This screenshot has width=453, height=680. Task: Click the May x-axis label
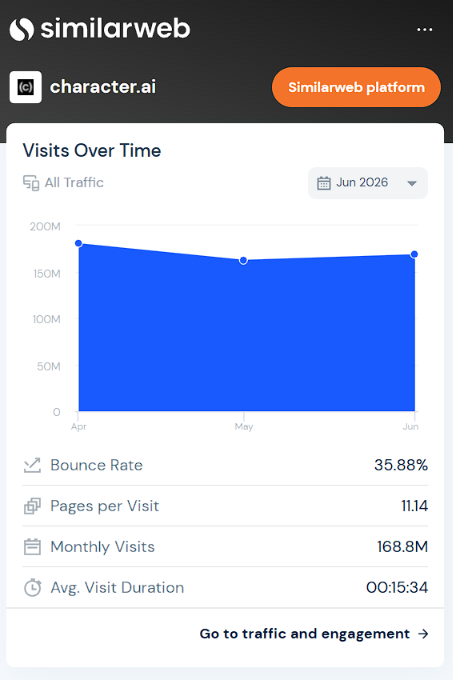click(244, 427)
